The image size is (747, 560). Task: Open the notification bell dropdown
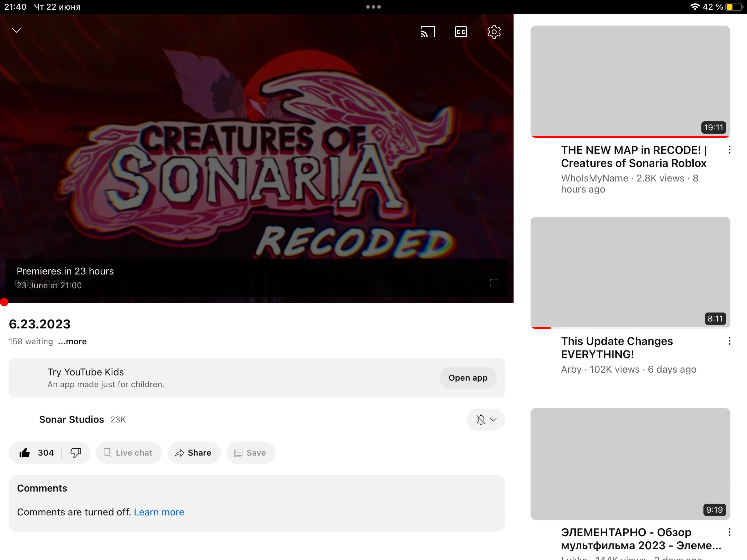486,419
